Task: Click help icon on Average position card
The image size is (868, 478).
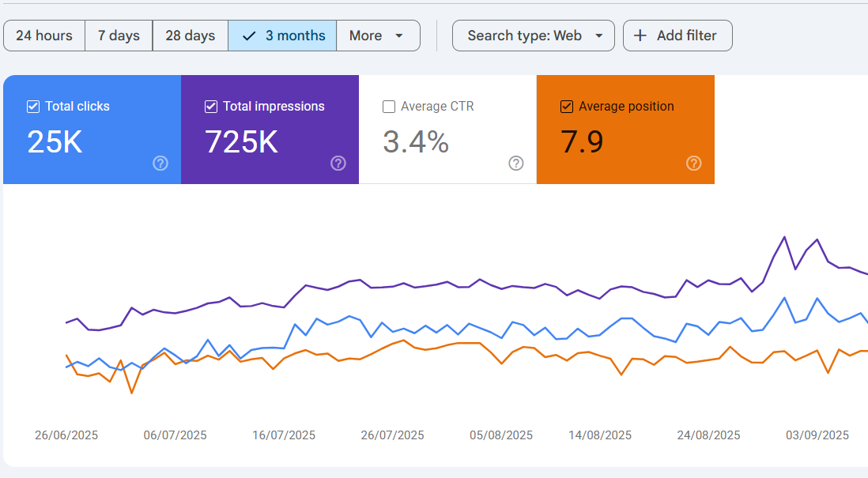Action: point(694,164)
